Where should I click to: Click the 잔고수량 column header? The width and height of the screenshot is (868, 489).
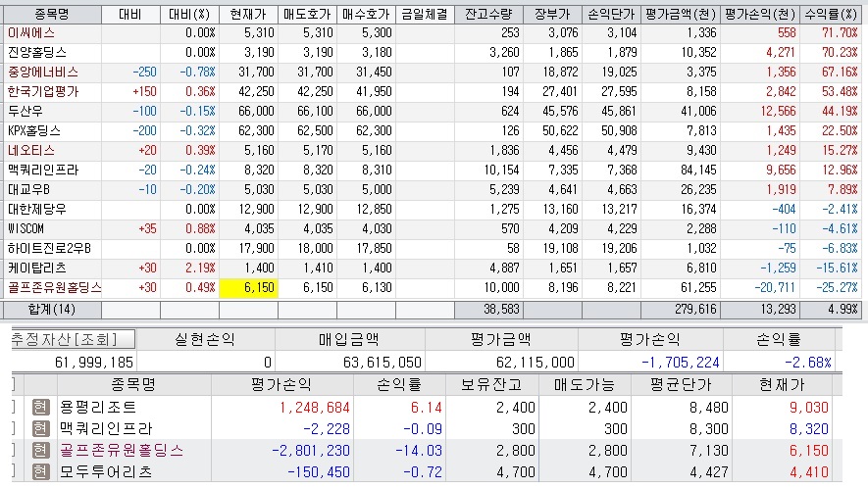point(488,15)
